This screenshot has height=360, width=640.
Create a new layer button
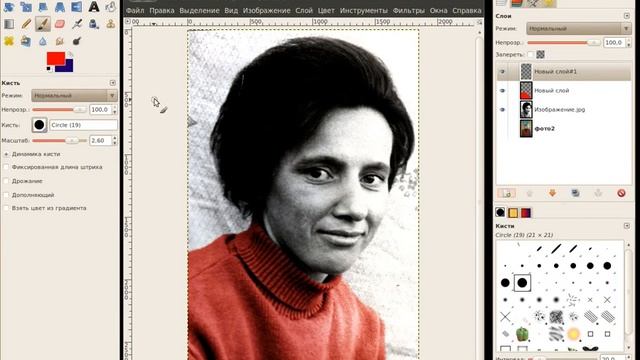click(x=506, y=193)
